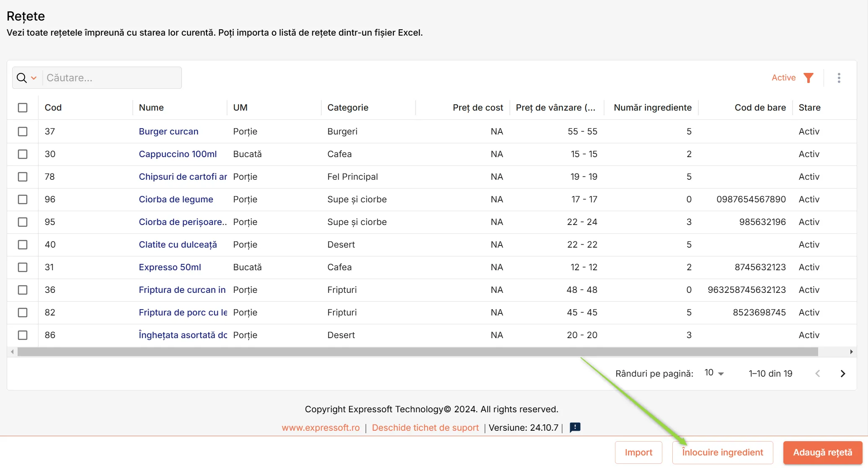The image size is (868, 468).
Task: Open the www.expressoft.ro link
Action: click(321, 428)
